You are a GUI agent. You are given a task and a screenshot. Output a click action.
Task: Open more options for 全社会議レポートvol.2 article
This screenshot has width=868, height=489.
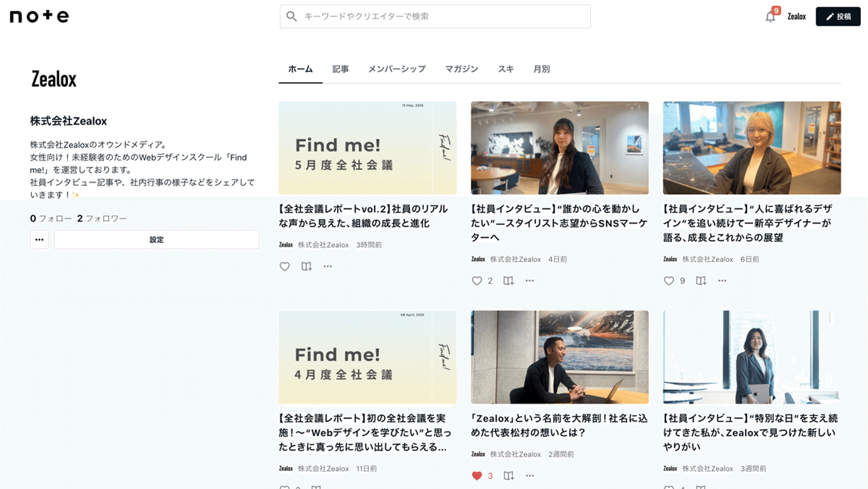click(327, 266)
